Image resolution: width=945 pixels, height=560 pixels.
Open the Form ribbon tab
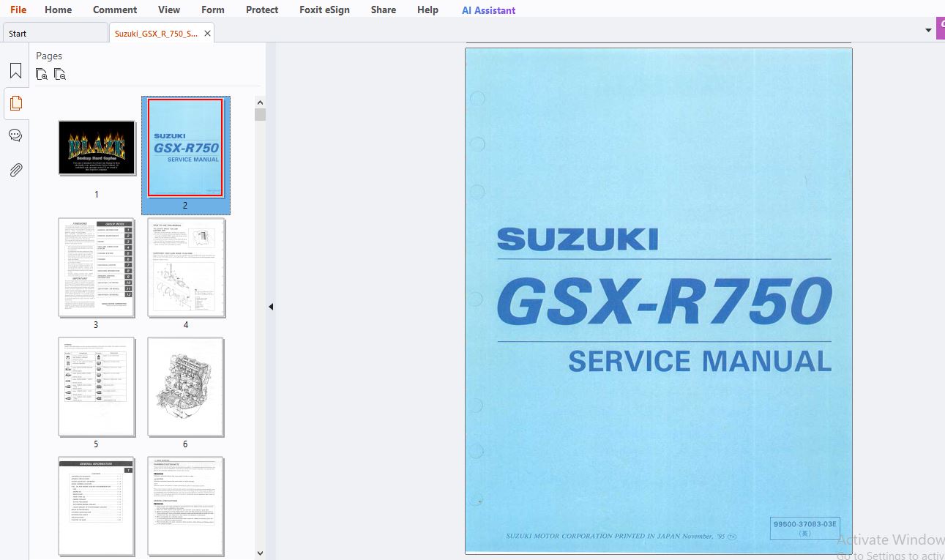click(213, 10)
